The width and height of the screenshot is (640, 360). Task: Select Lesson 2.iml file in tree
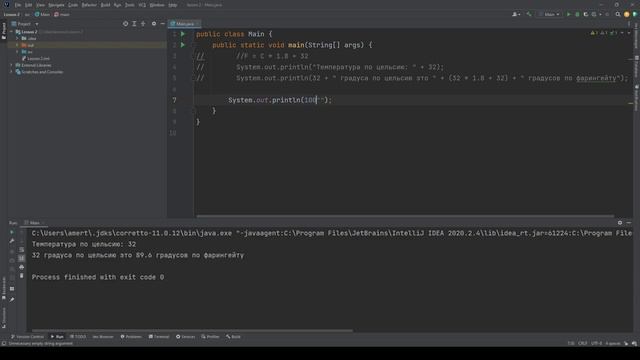36,58
